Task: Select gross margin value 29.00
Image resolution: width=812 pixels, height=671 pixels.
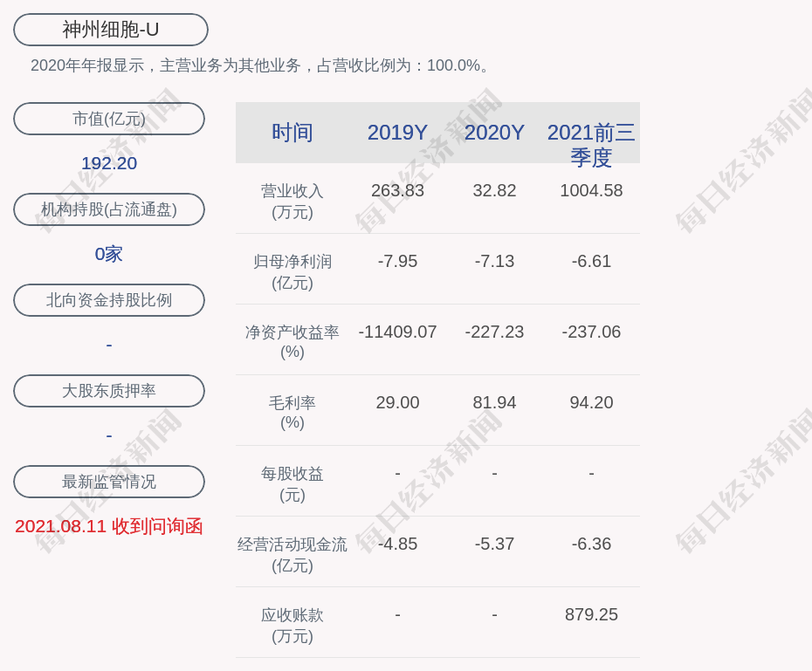Action: (397, 402)
